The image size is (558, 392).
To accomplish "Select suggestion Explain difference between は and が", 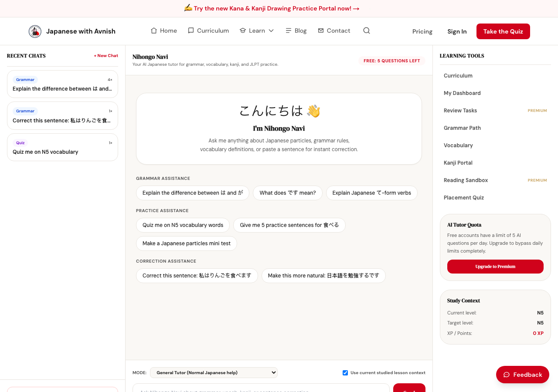I will [193, 193].
